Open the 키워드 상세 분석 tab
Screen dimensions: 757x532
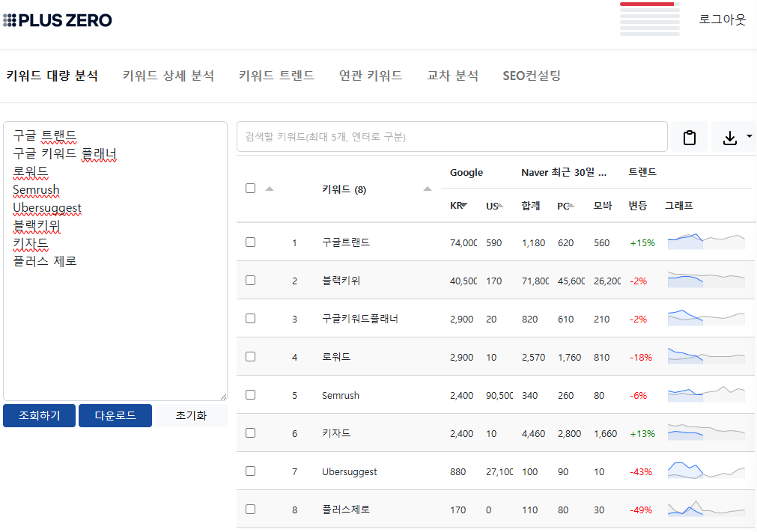[x=168, y=76]
